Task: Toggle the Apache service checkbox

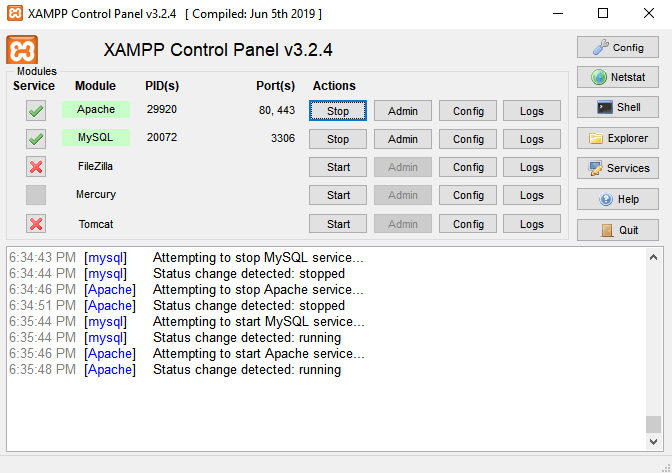Action: tap(36, 111)
